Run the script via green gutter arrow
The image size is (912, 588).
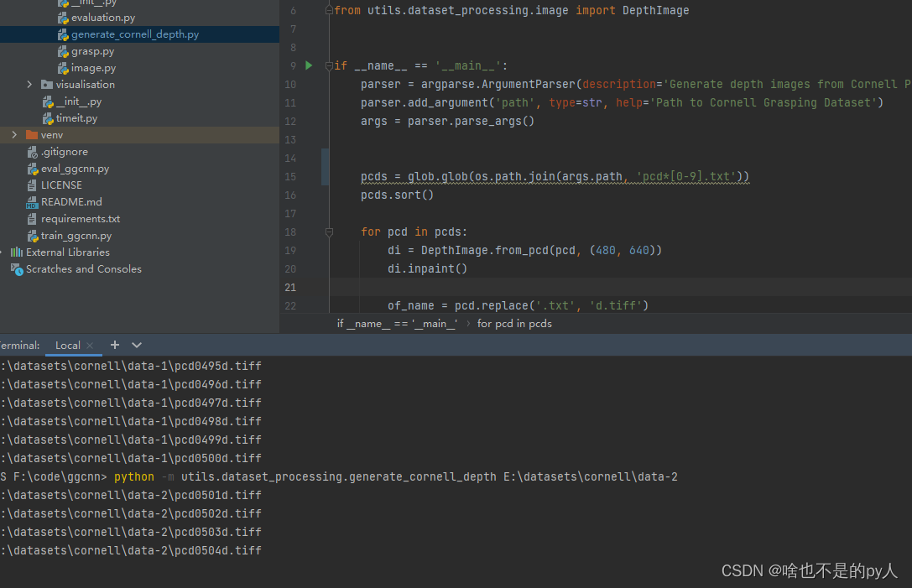tap(308, 65)
